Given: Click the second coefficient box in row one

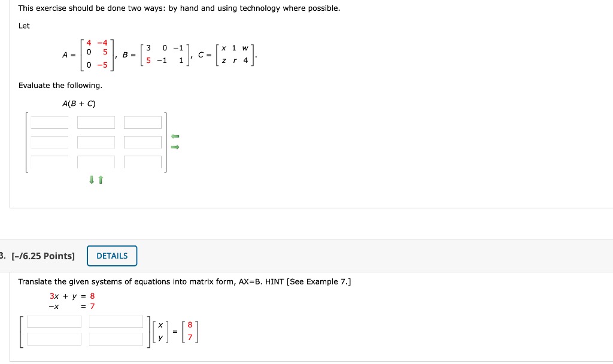Looking at the screenshot, I should tap(117, 321).
